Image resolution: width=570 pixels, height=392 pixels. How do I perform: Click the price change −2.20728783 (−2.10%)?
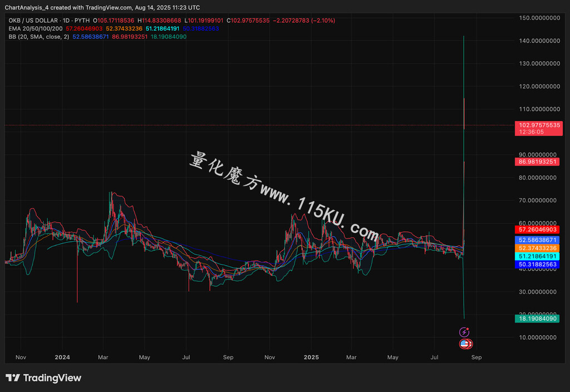point(304,21)
